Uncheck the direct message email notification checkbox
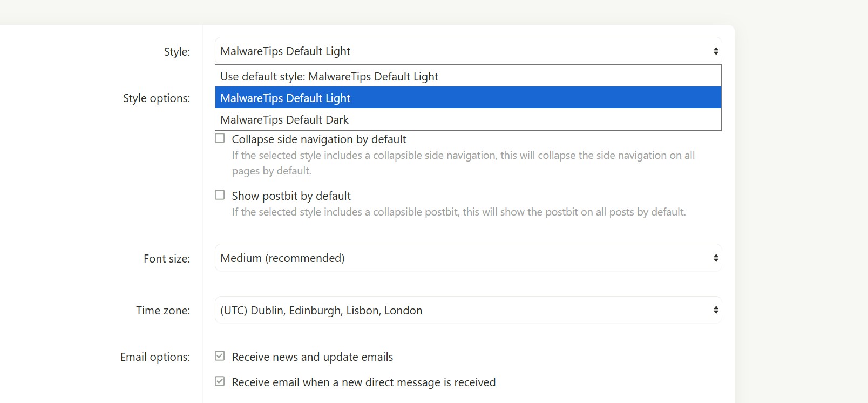The height and width of the screenshot is (403, 868). coord(220,381)
